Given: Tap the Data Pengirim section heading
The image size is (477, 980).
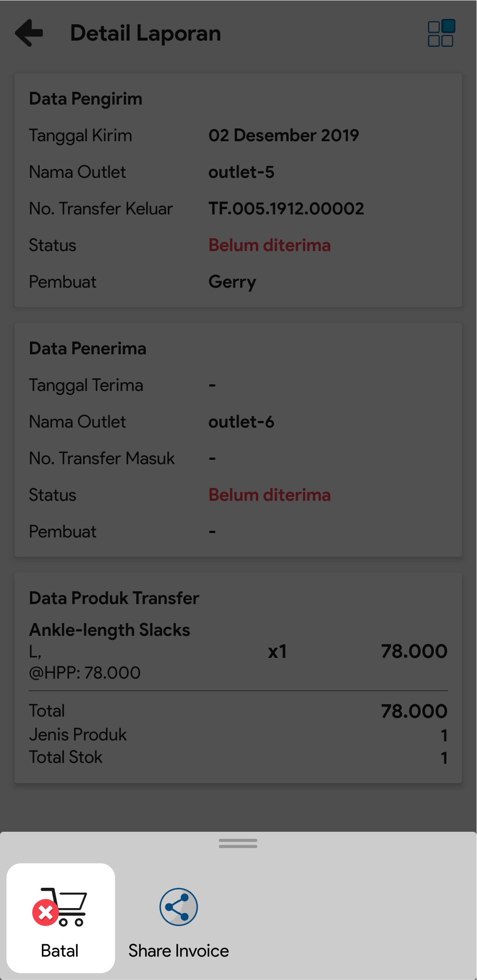Looking at the screenshot, I should [x=86, y=99].
